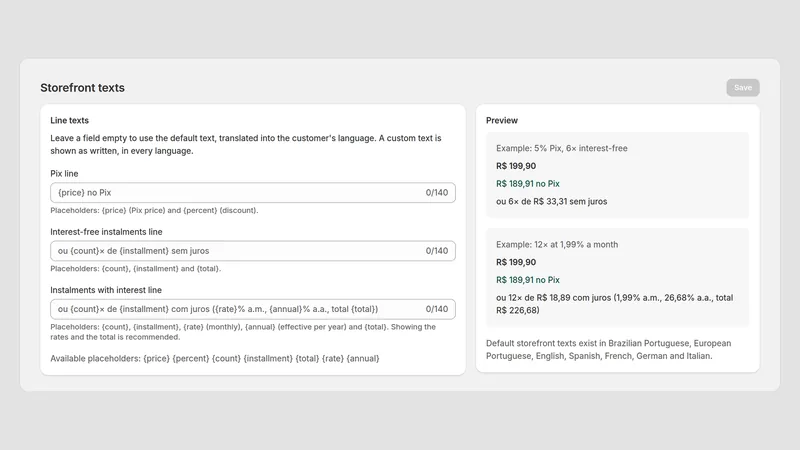800x450 pixels.
Task: Click the Save button
Action: (743, 88)
